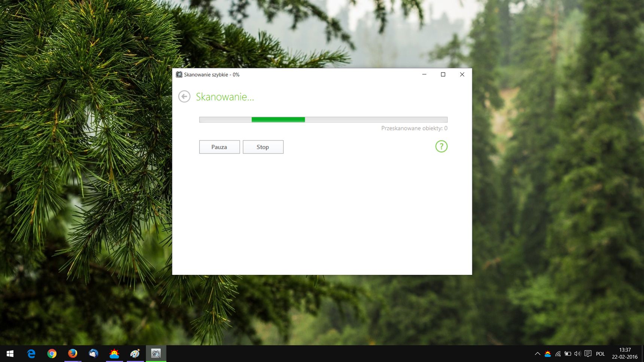Open Thunderbird mail from taskbar
Screen dimensions: 644x362
(94, 353)
